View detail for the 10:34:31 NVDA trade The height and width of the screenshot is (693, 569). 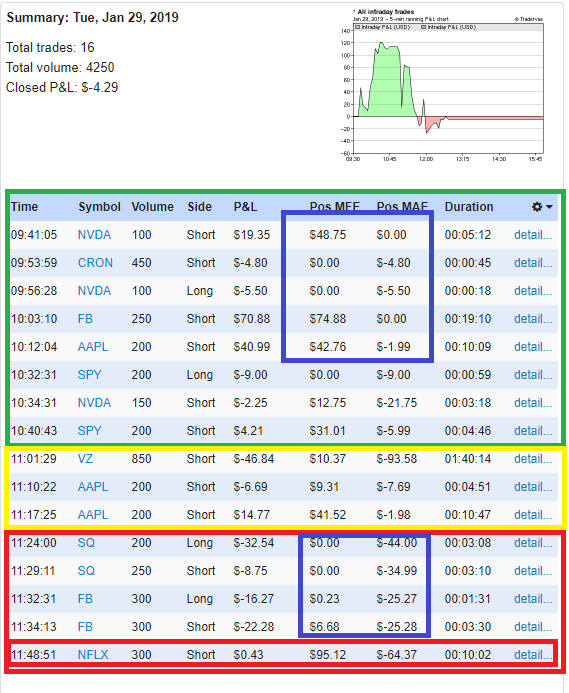pos(533,403)
